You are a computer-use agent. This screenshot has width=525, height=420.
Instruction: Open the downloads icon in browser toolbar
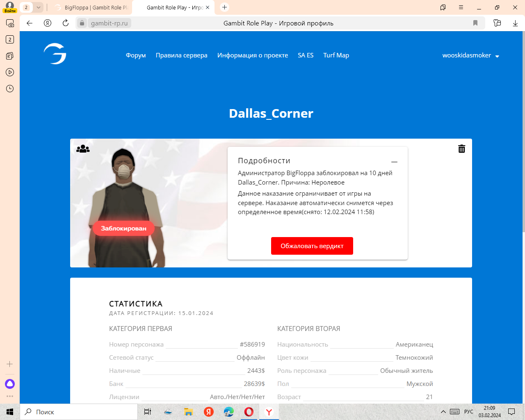(x=515, y=23)
